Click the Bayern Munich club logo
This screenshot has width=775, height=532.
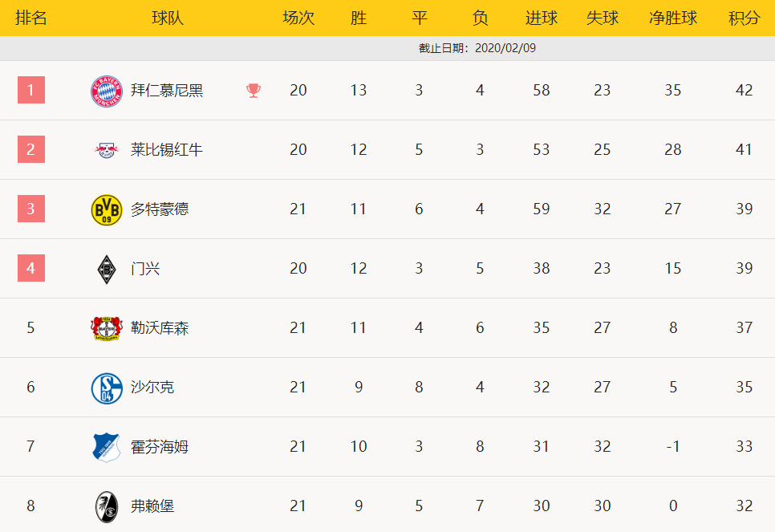pos(106,91)
